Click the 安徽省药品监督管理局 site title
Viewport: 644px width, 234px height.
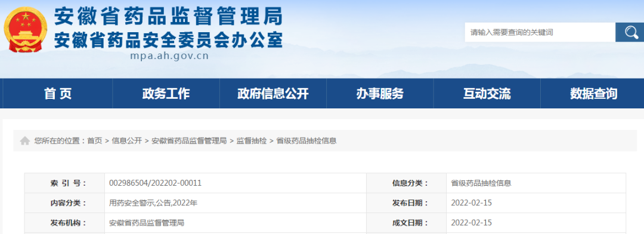169,17
